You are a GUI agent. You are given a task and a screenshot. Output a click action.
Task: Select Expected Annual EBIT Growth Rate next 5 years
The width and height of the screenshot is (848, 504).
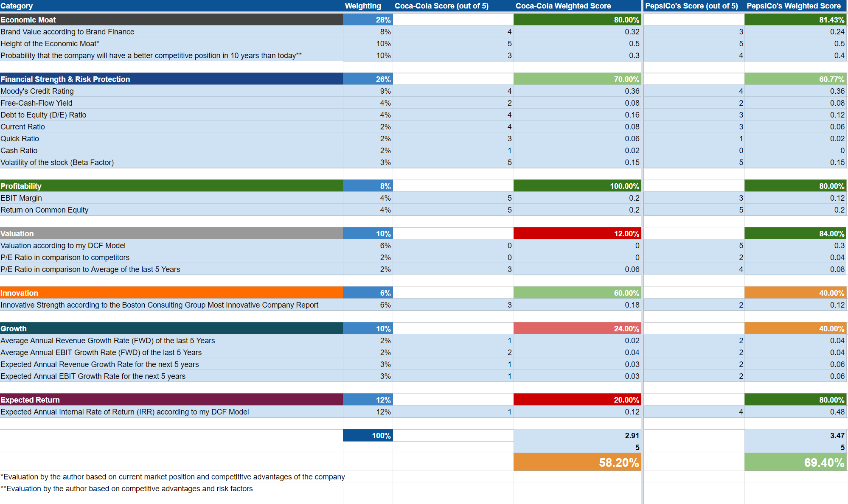tap(171, 376)
